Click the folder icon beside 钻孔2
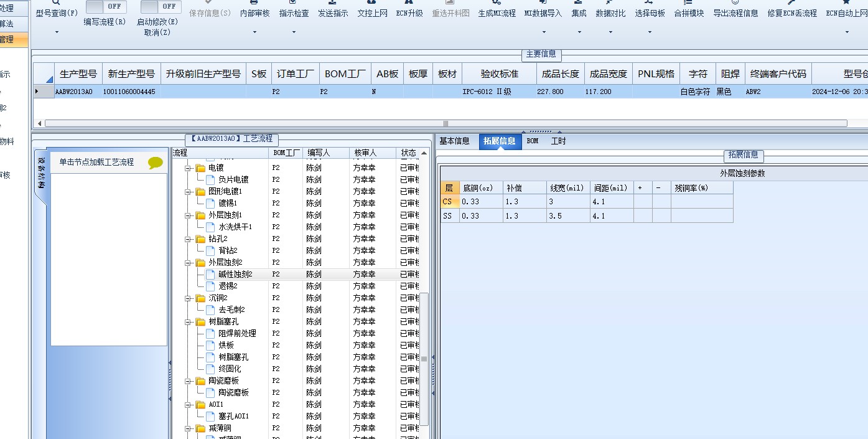 click(200, 239)
